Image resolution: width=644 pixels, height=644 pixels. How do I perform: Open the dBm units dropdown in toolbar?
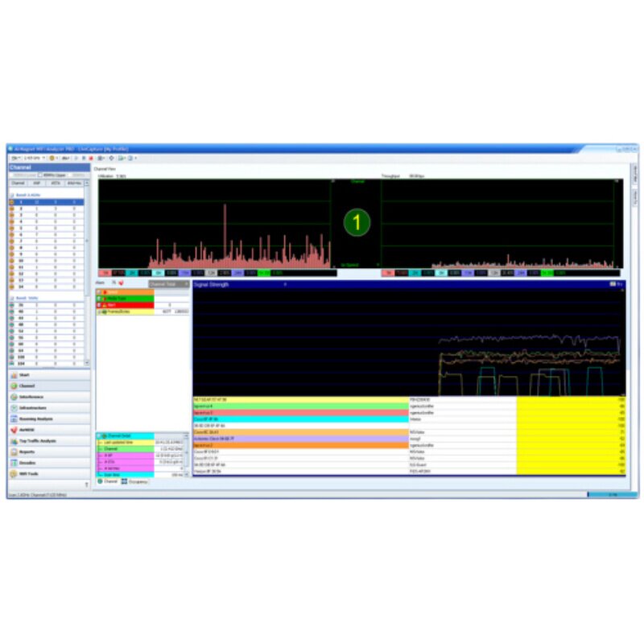(66, 158)
